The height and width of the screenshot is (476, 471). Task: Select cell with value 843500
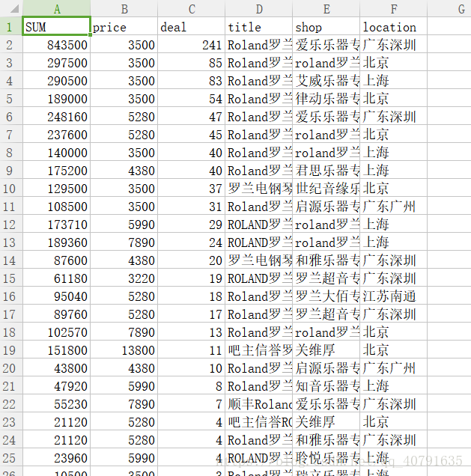click(x=56, y=44)
